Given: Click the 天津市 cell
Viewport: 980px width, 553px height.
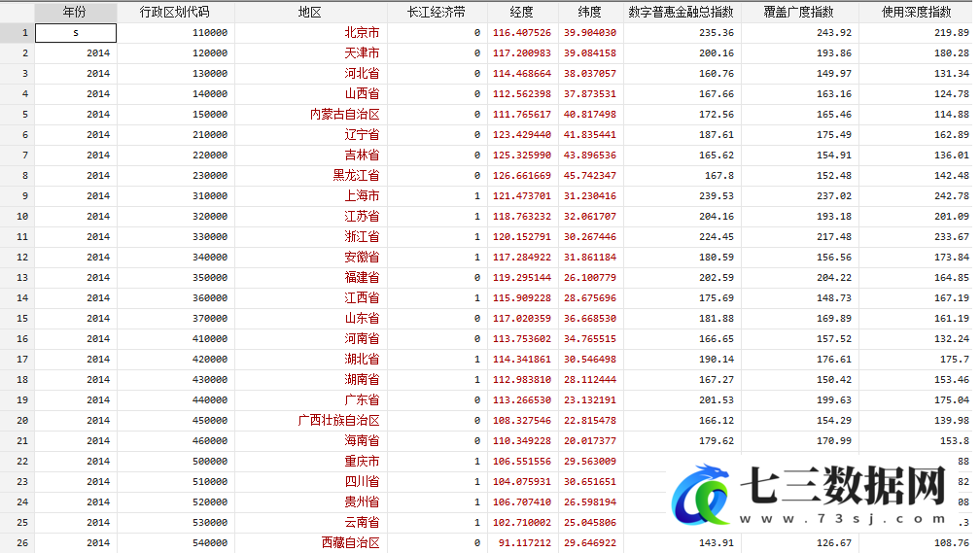Looking at the screenshot, I should 311,53.
